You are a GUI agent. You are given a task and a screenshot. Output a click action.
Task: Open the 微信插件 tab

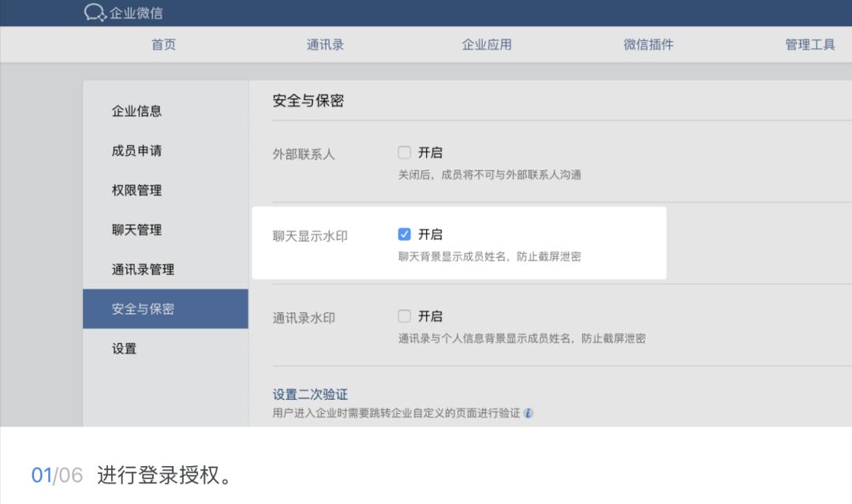(x=646, y=44)
